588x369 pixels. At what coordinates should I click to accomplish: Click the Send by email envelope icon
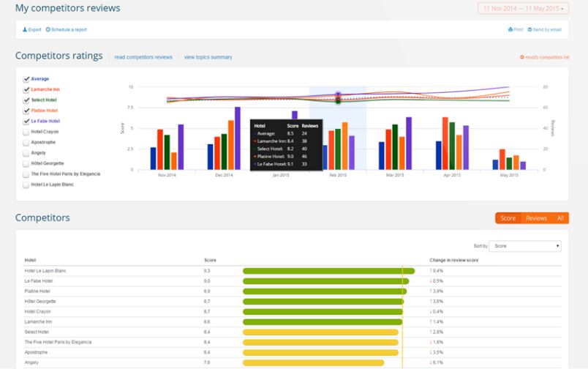[529, 29]
